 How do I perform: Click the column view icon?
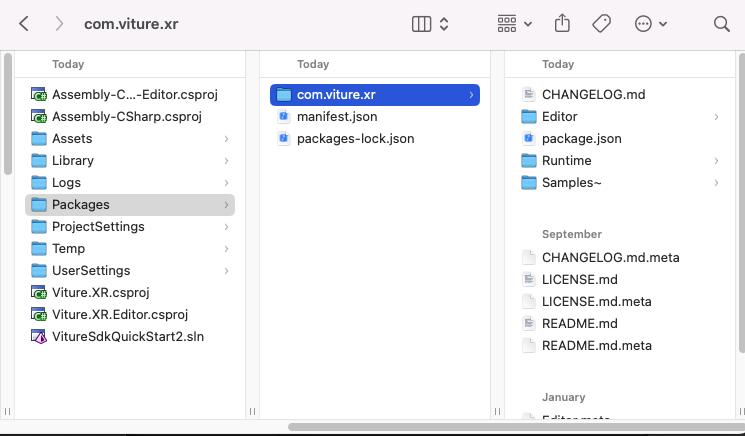coord(421,24)
